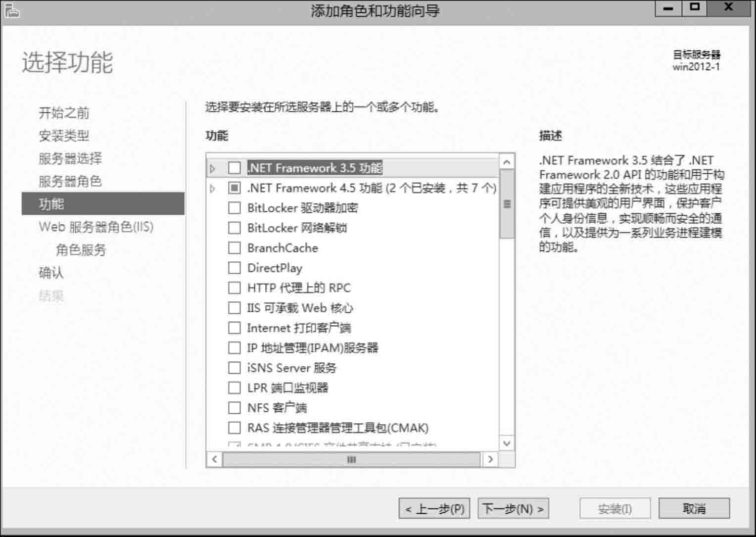This screenshot has height=537, width=756.
Task: Tick the DirectPlay checkbox
Action: click(x=235, y=268)
